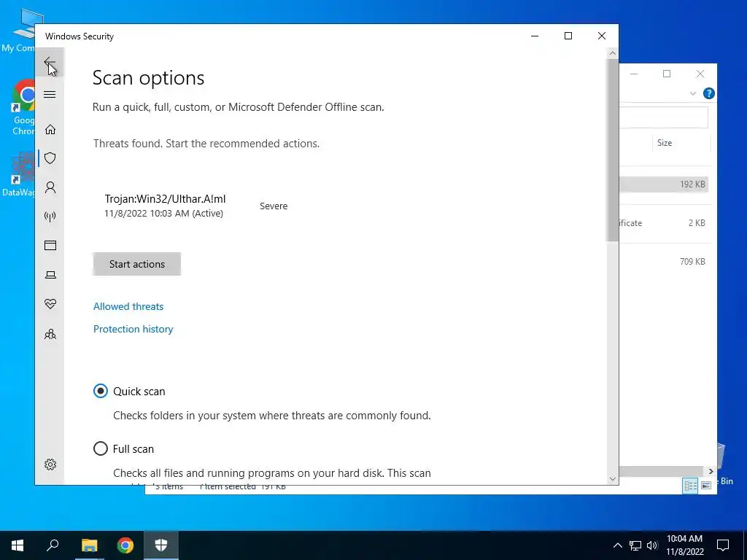Select the Google Chrome desktop shortcut
Image resolution: width=747 pixels, height=560 pixels.
point(23,108)
